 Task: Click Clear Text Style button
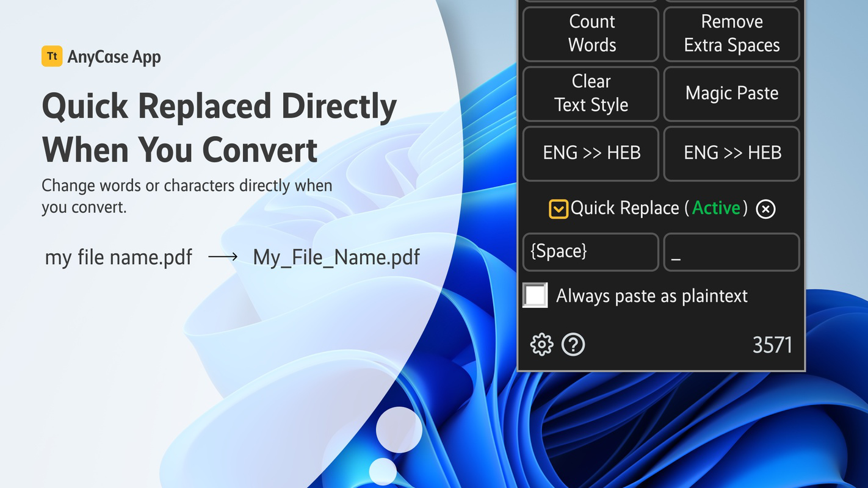[591, 93]
